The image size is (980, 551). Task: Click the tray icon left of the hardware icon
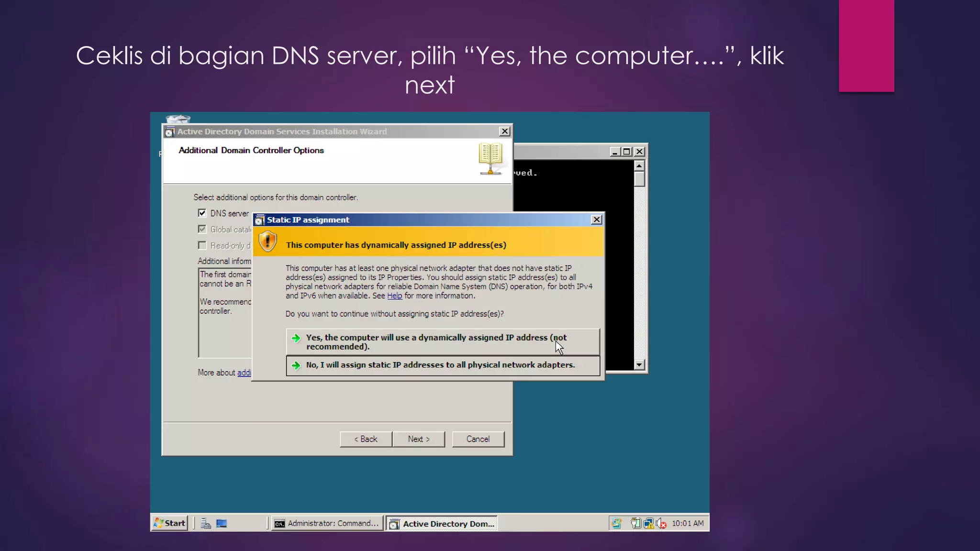(616, 523)
